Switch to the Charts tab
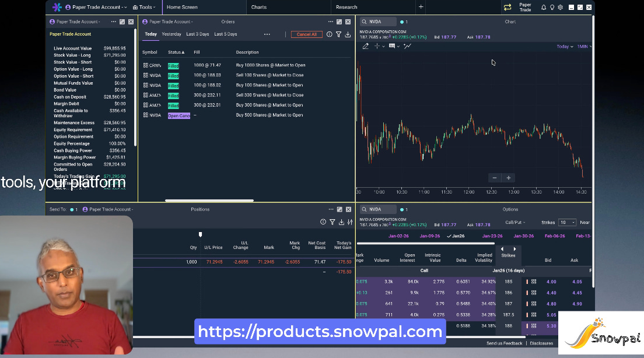644x358 pixels. pyautogui.click(x=259, y=7)
